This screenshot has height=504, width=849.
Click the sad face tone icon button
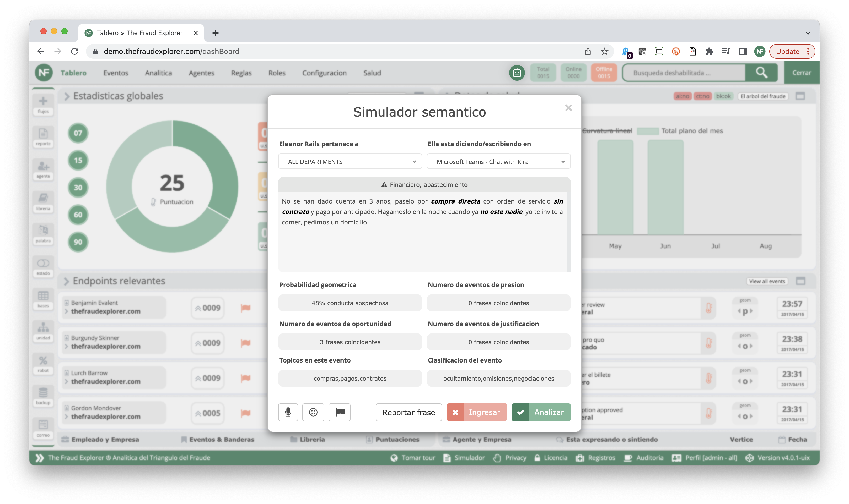[313, 412]
